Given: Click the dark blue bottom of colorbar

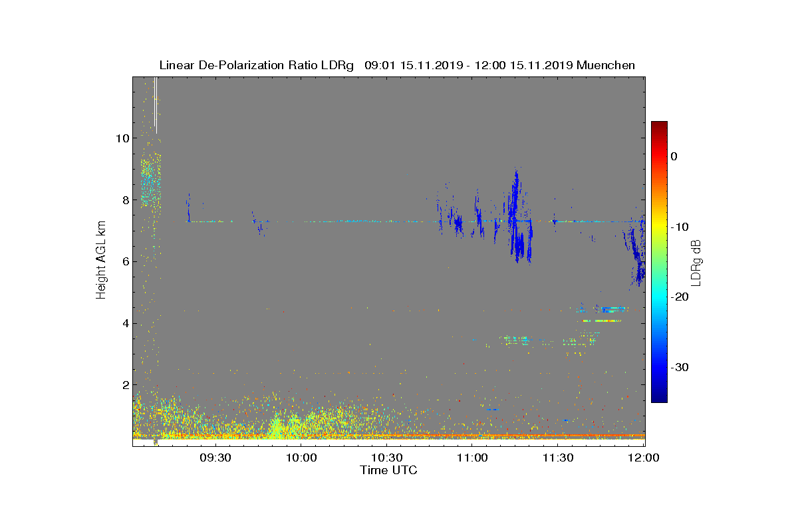Looking at the screenshot, I should (x=659, y=398).
